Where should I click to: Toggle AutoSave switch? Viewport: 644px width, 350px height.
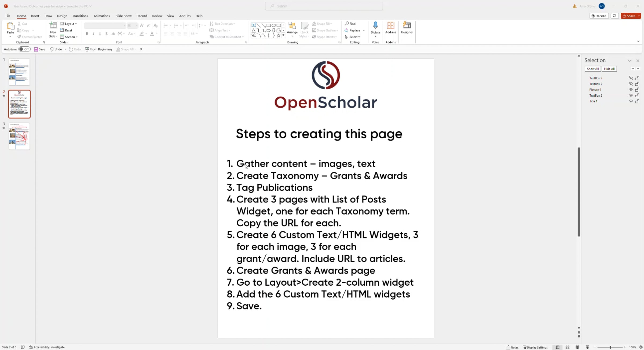coord(24,49)
